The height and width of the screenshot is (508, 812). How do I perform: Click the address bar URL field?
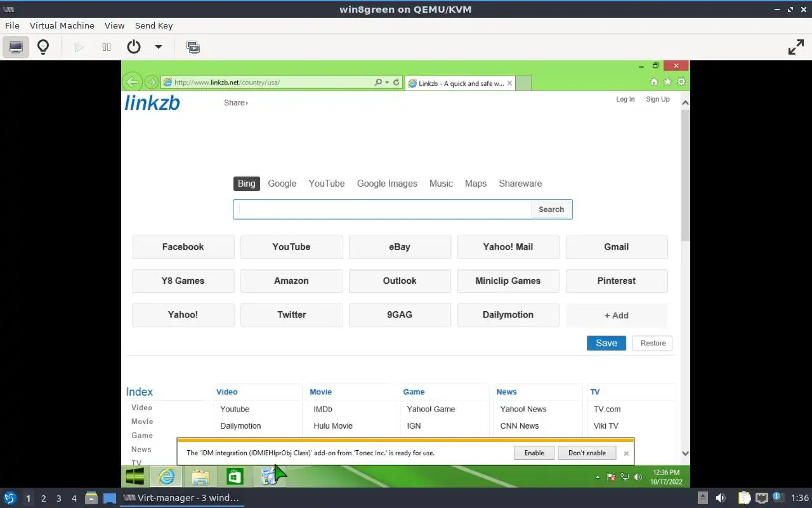[266, 83]
